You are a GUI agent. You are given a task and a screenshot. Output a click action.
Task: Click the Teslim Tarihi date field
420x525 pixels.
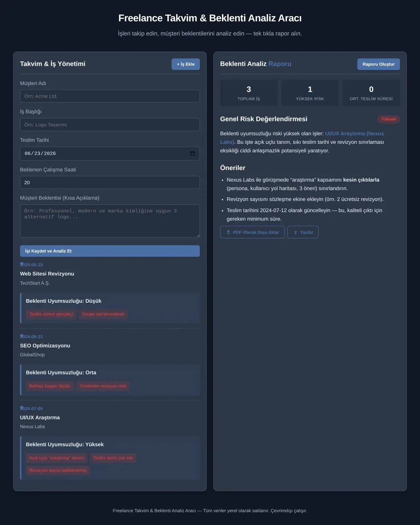point(110,153)
